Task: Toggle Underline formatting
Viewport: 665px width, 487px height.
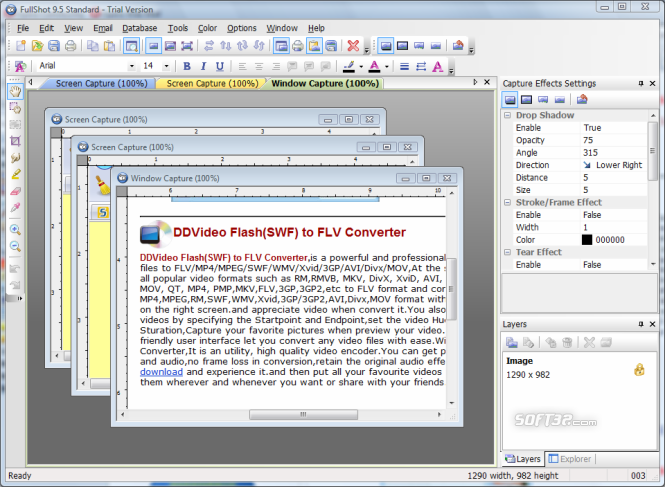Action: click(x=220, y=66)
